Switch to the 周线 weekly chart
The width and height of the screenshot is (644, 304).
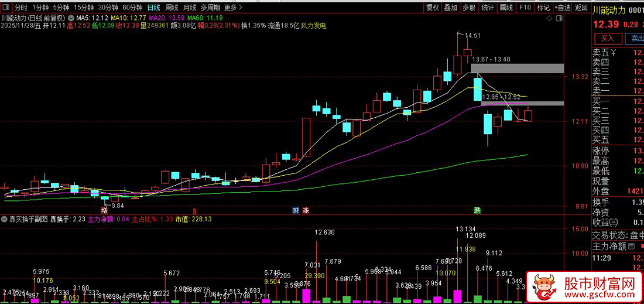(x=172, y=8)
